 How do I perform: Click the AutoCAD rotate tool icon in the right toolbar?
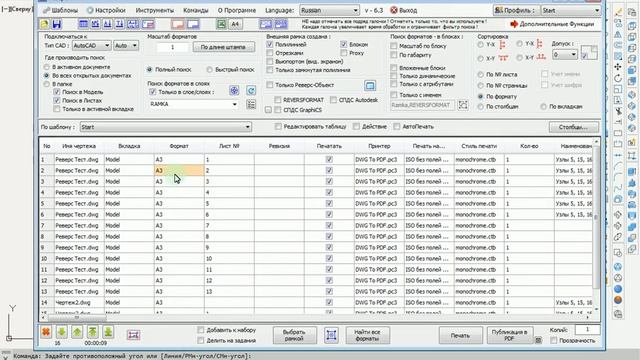(618, 78)
